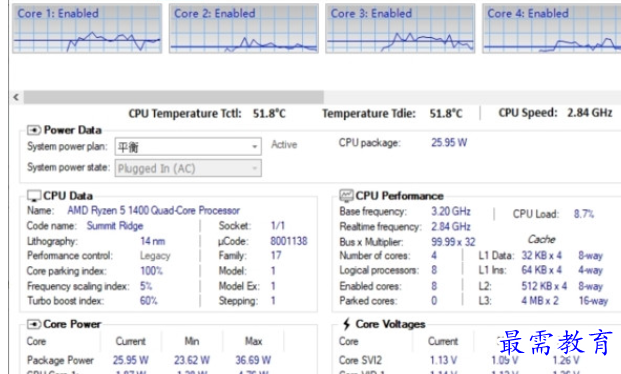
Task: Click the Turbo boost index value '60%'
Action: point(149,301)
